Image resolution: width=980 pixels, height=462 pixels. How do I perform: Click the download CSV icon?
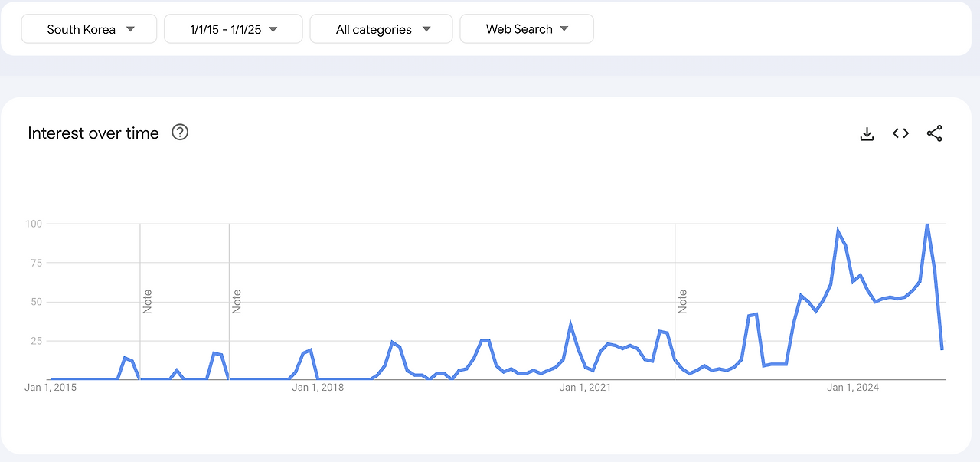click(x=867, y=134)
